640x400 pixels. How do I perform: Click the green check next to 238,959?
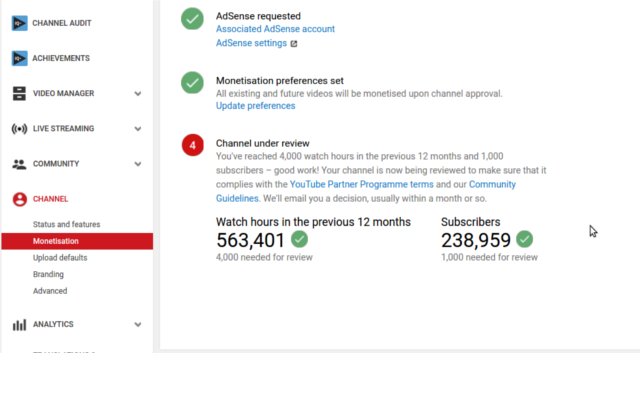coord(524,239)
